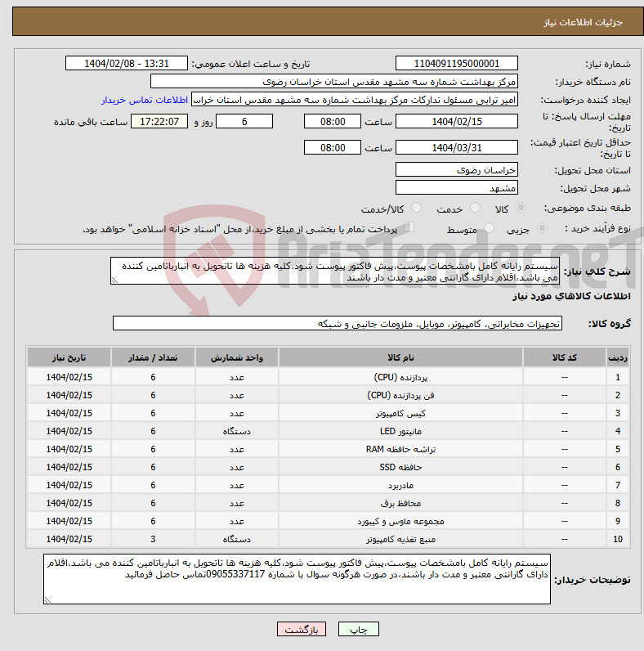644x651 pixels.
Task: Select the کیس کامپیوتر item row
Action: 328,413
